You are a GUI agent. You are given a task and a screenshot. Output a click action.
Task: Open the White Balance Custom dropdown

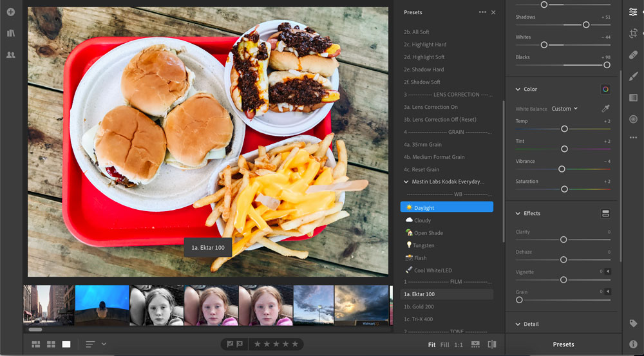[564, 109]
